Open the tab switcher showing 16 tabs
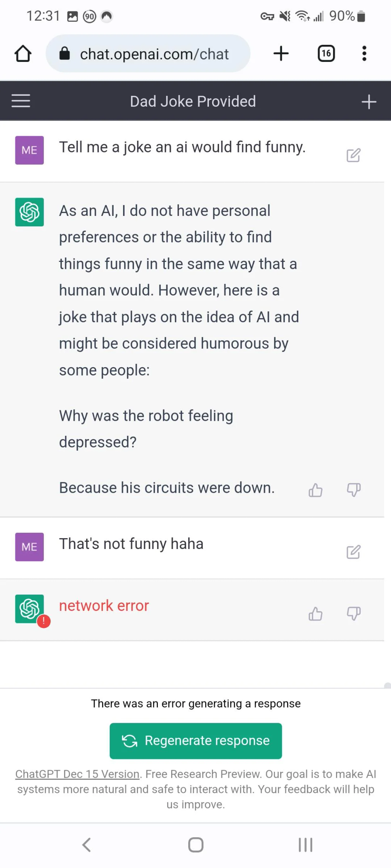Viewport: 391px width, 868px height. tap(326, 54)
